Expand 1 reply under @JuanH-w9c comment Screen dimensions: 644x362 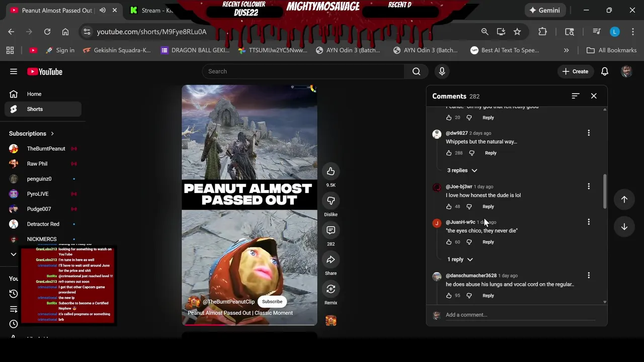click(460, 259)
